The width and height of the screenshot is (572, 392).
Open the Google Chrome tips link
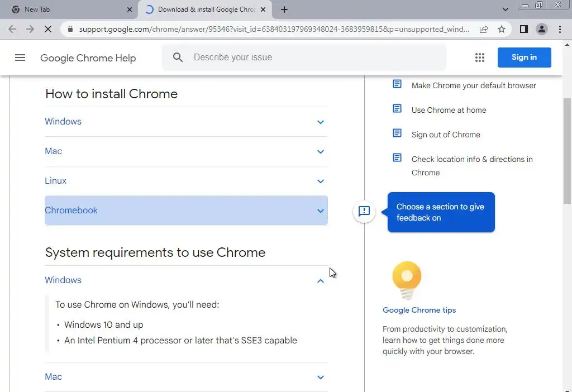coord(419,310)
